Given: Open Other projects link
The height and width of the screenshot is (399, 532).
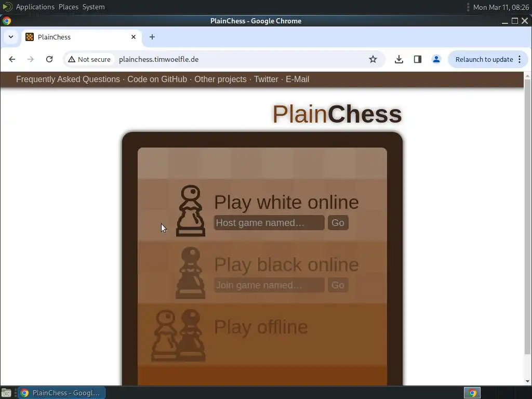Looking at the screenshot, I should pos(220,79).
